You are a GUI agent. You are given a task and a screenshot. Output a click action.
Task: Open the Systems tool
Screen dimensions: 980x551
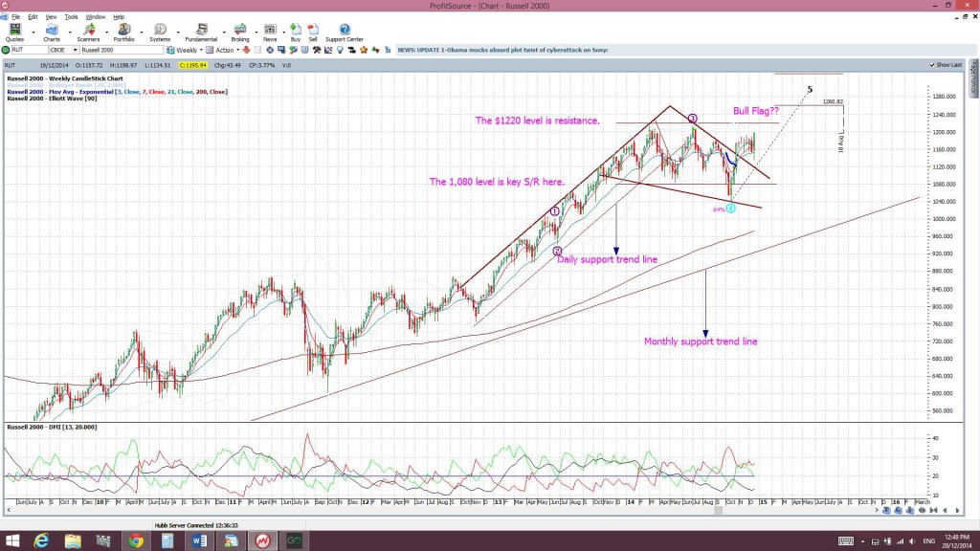[160, 33]
